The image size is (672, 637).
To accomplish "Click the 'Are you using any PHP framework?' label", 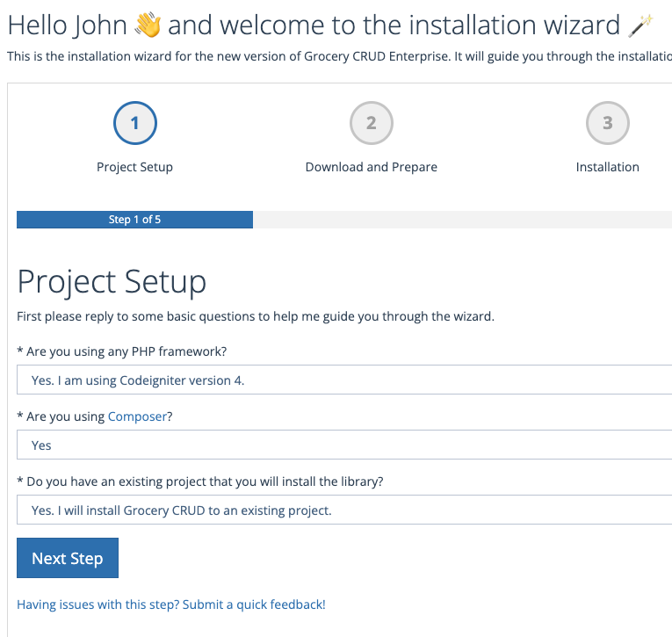I will [122, 351].
